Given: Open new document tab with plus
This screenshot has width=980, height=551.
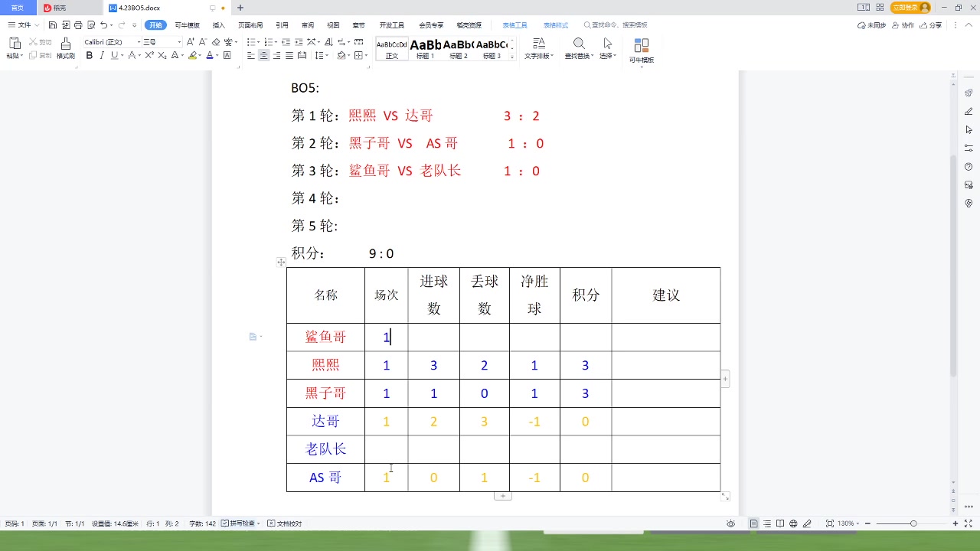Looking at the screenshot, I should (x=240, y=8).
